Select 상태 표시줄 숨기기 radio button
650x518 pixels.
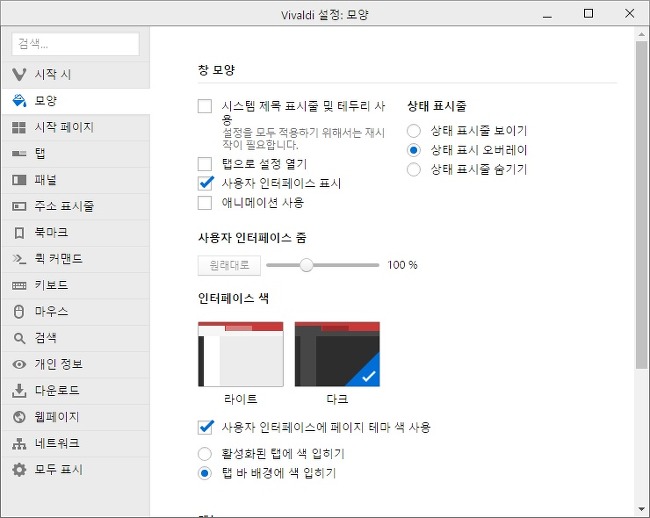pos(414,169)
